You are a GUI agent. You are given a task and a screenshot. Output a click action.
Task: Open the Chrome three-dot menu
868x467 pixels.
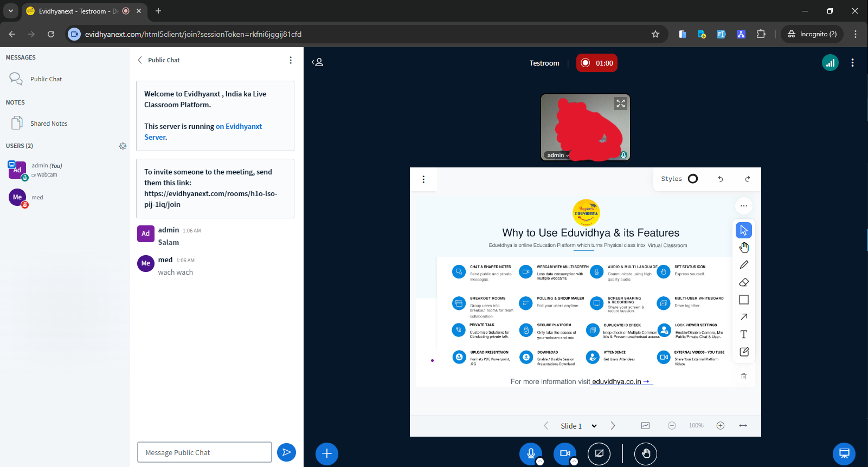click(x=856, y=34)
